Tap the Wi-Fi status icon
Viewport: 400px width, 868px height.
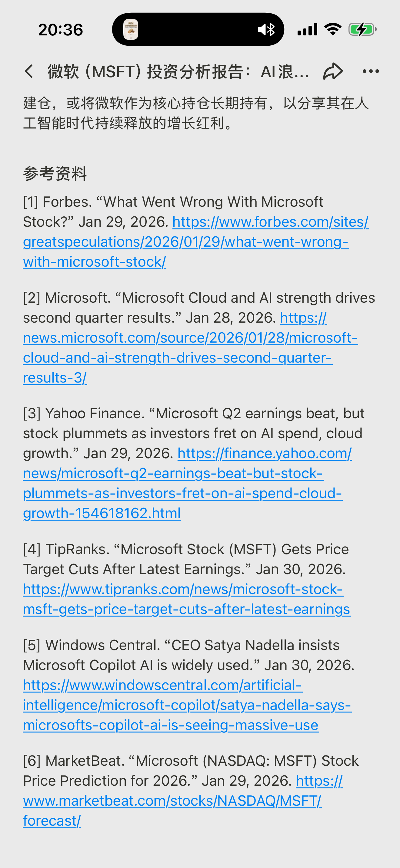pos(332,30)
